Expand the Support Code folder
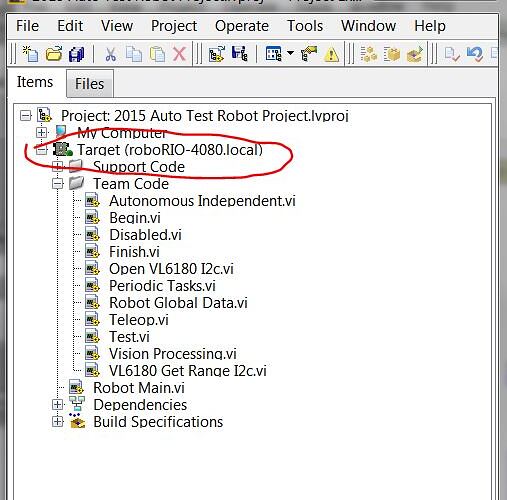507x500 pixels. pyautogui.click(x=57, y=166)
